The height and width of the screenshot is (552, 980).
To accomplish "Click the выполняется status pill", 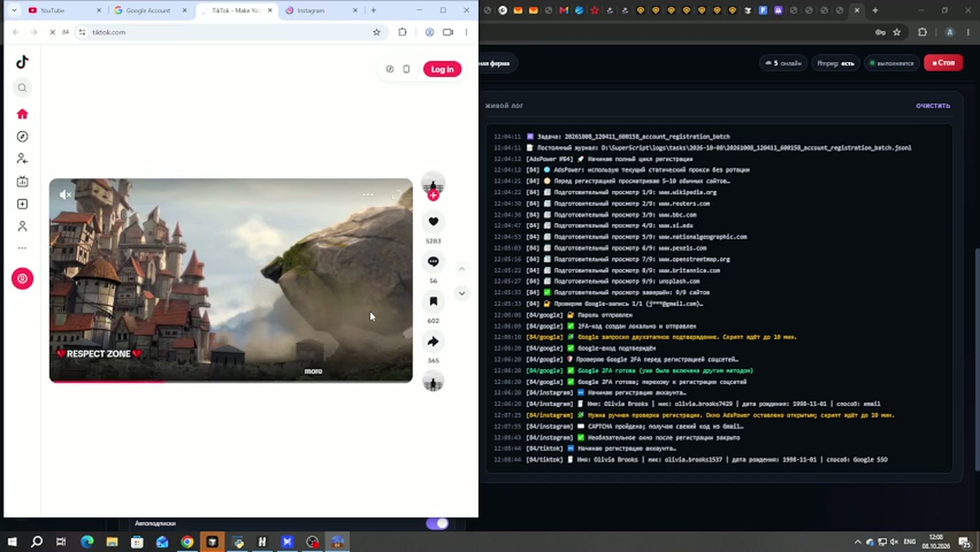I will (x=891, y=63).
